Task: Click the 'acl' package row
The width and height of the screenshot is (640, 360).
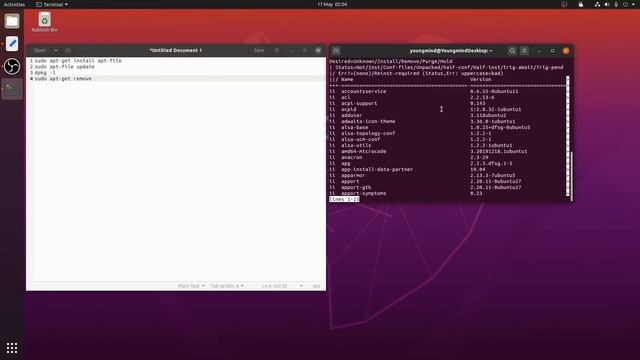Action: click(x=412, y=97)
